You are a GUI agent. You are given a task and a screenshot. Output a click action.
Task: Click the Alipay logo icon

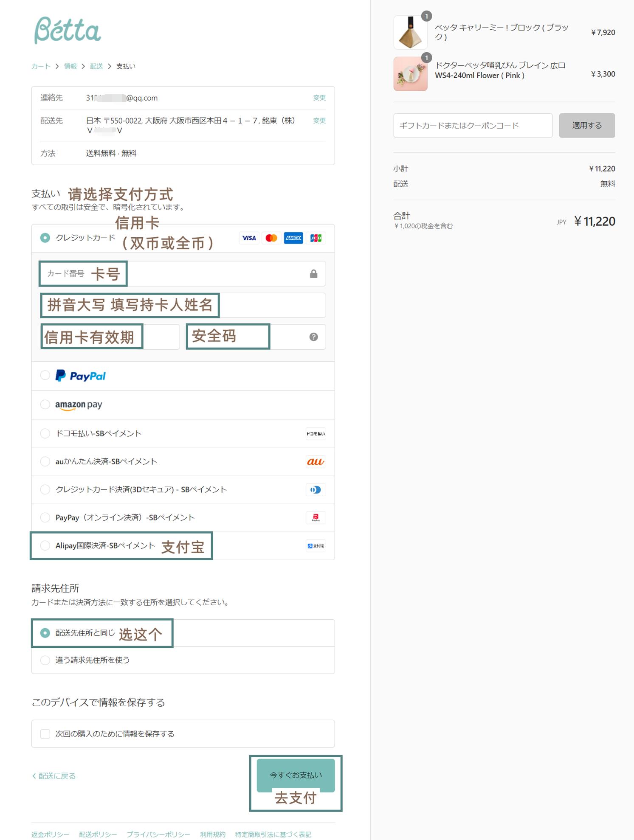tap(316, 546)
